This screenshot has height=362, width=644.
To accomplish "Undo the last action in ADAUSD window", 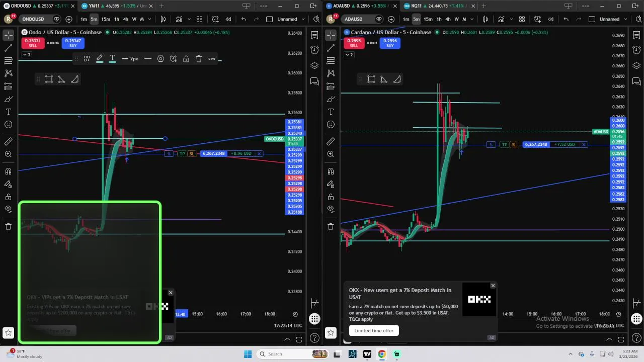I will tap(566, 19).
